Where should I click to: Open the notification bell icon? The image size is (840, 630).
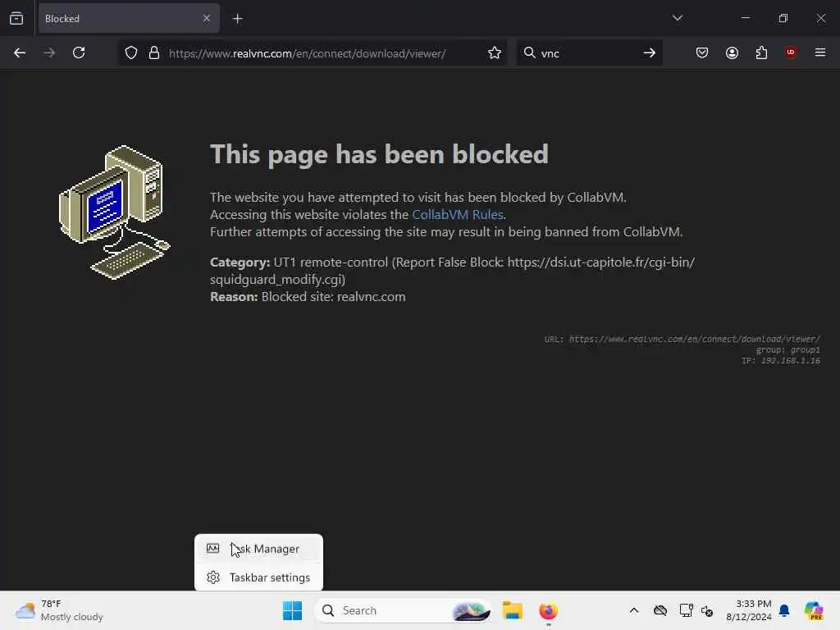pyautogui.click(x=784, y=610)
